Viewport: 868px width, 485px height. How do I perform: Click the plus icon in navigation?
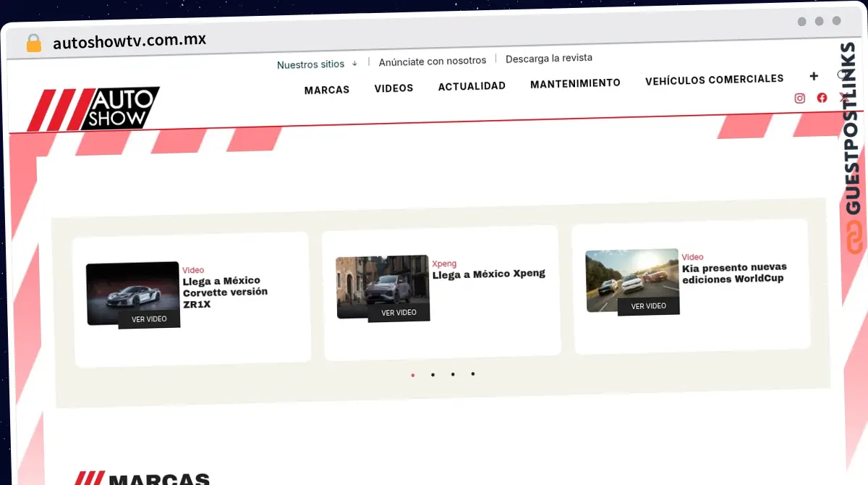(814, 76)
